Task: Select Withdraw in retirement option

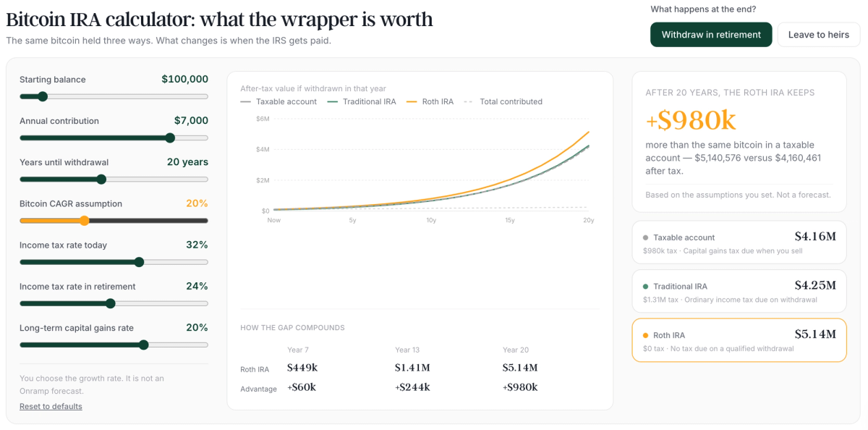Action: click(711, 35)
